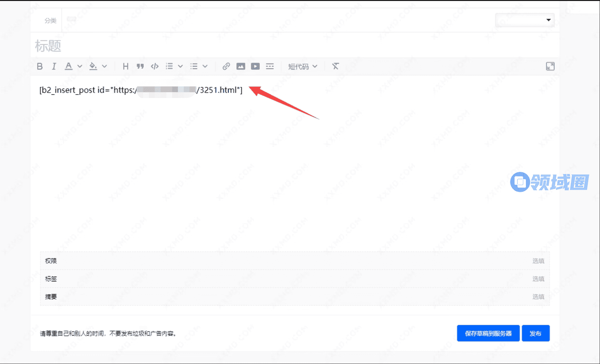Click the 保存草稿到服务器 button
The height and width of the screenshot is (364, 600).
[x=488, y=333]
